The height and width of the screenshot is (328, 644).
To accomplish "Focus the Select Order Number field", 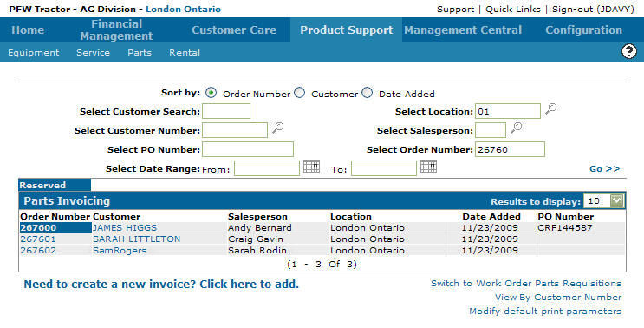I will pyautogui.click(x=511, y=149).
